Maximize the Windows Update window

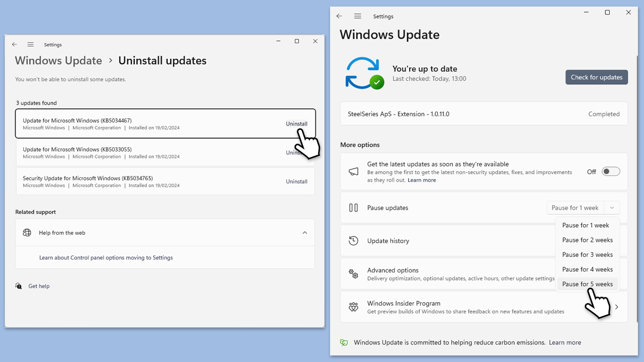[607, 13]
